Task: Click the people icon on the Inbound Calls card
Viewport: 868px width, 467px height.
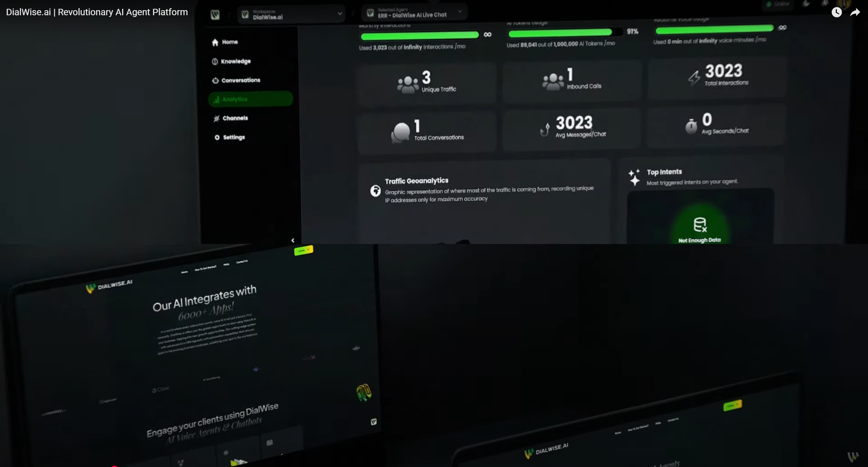Action: click(553, 82)
